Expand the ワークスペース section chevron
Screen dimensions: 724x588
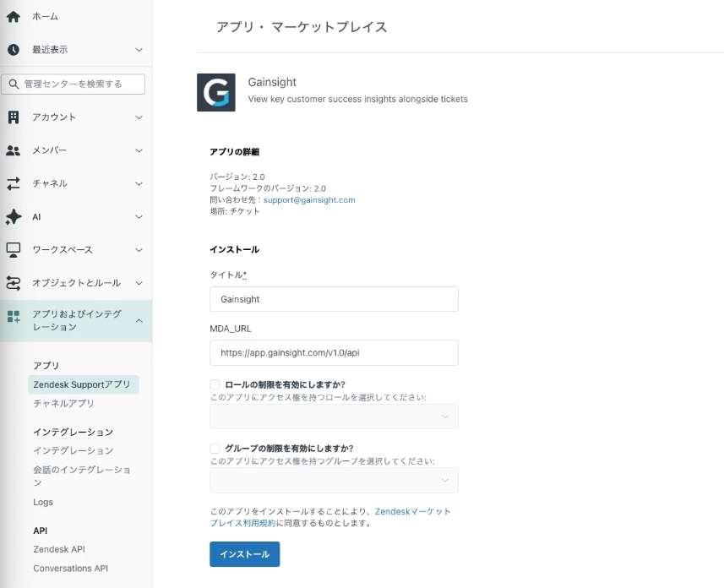coord(139,250)
